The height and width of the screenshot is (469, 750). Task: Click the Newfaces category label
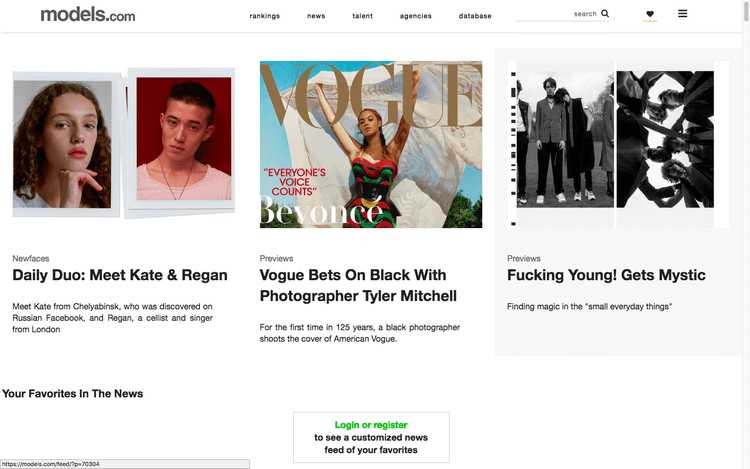[31, 258]
